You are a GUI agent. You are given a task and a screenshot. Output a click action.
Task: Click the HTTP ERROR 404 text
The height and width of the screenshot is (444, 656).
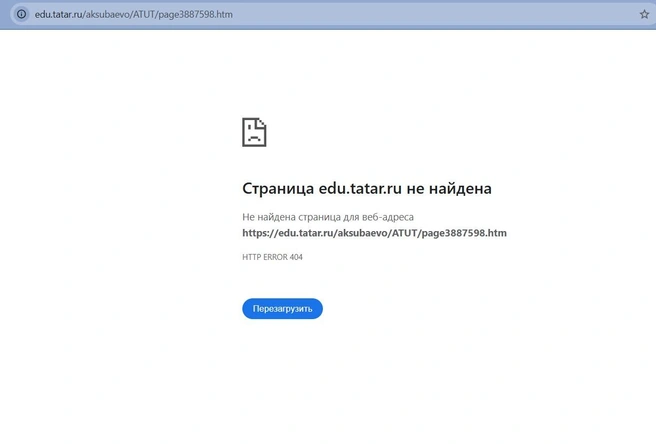(x=272, y=257)
